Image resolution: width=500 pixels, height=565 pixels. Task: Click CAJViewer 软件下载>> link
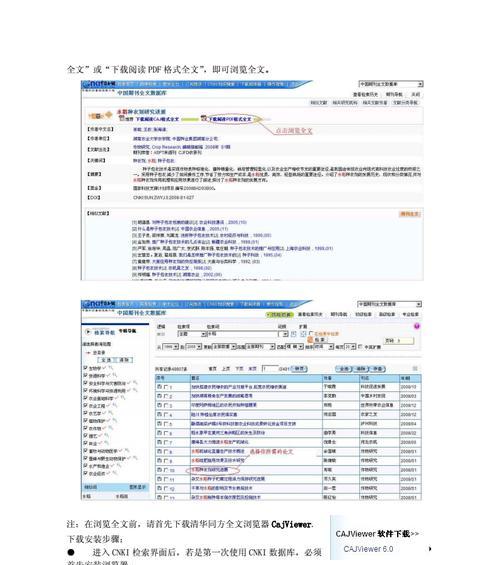coord(377,534)
